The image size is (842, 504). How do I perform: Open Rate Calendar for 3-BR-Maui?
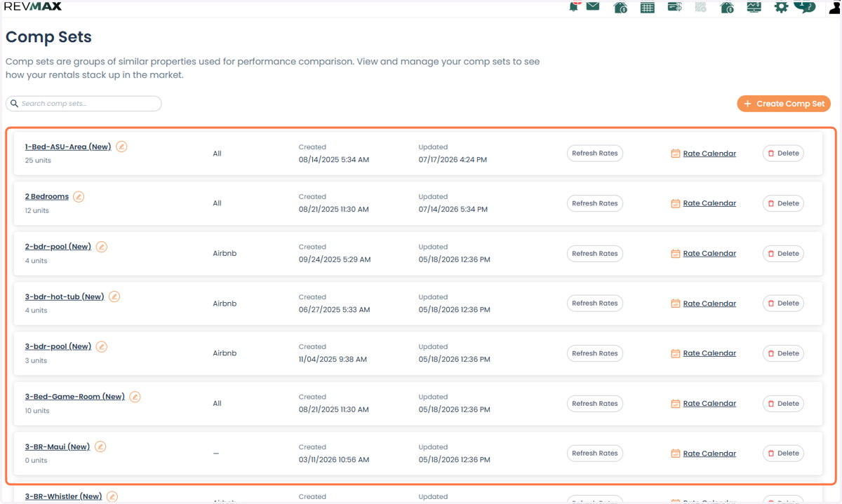(x=704, y=454)
